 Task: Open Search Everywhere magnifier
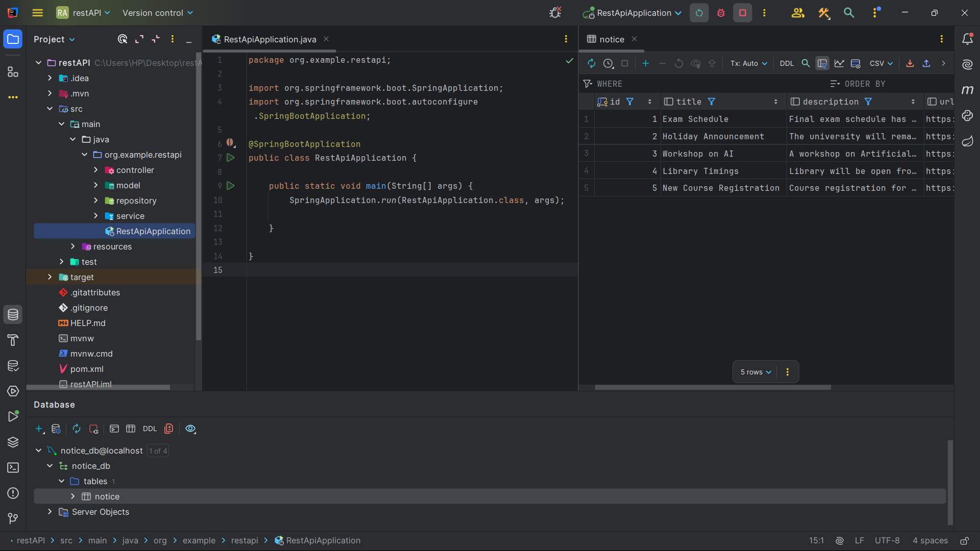tap(849, 13)
